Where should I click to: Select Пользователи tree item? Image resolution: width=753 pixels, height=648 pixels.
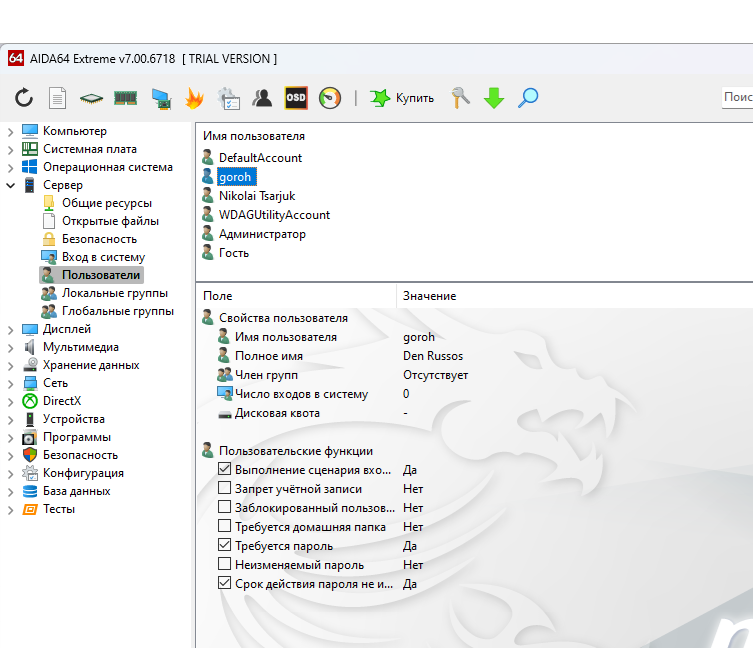click(x=101, y=275)
